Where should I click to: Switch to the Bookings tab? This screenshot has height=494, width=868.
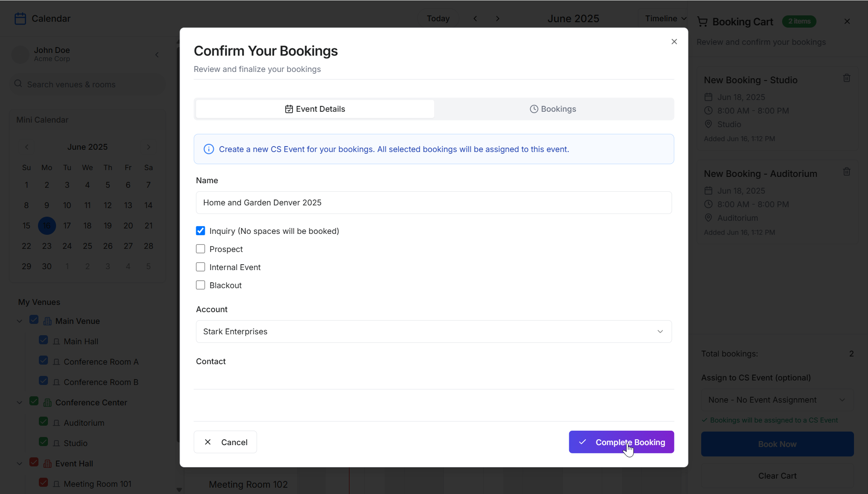tap(553, 109)
